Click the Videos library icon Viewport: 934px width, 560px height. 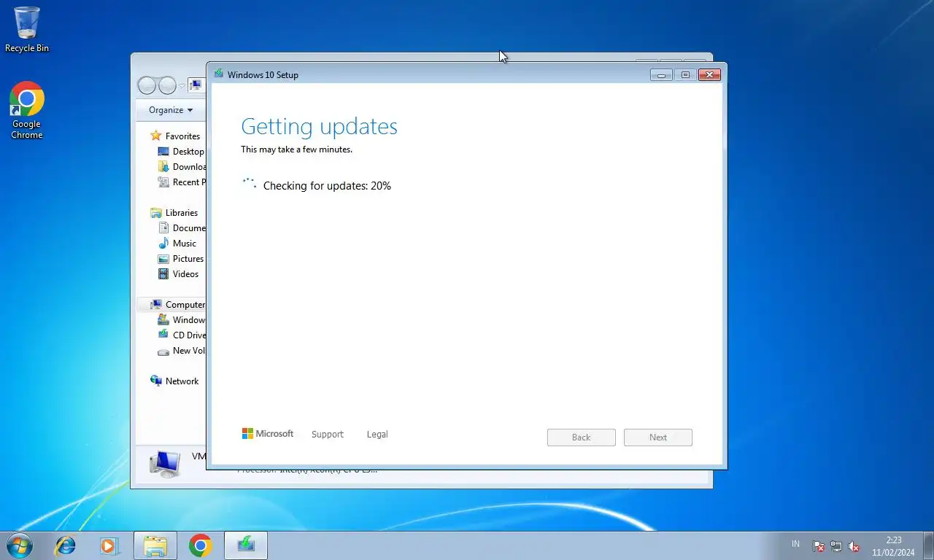(163, 274)
